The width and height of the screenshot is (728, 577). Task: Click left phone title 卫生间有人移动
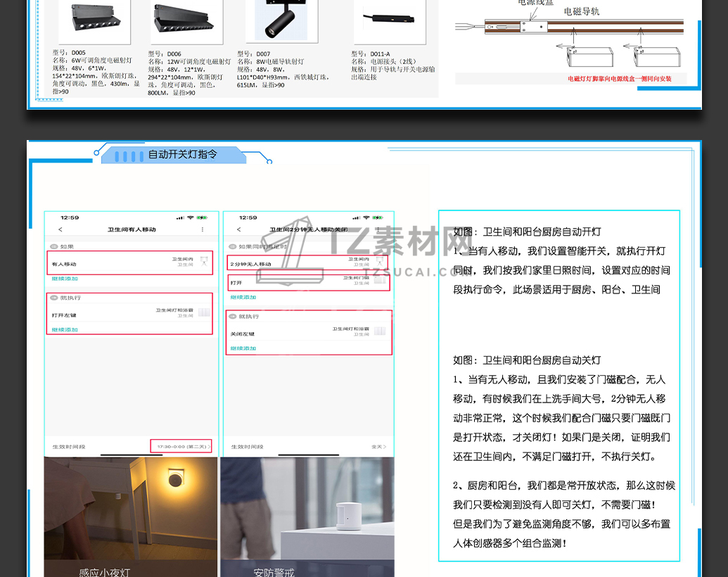(x=132, y=229)
